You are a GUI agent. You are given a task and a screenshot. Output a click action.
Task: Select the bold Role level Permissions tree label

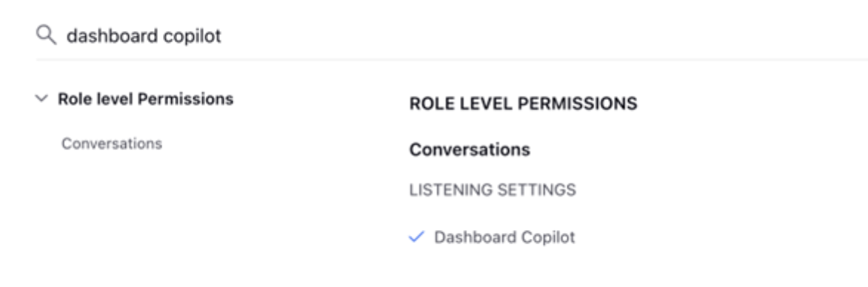[146, 99]
